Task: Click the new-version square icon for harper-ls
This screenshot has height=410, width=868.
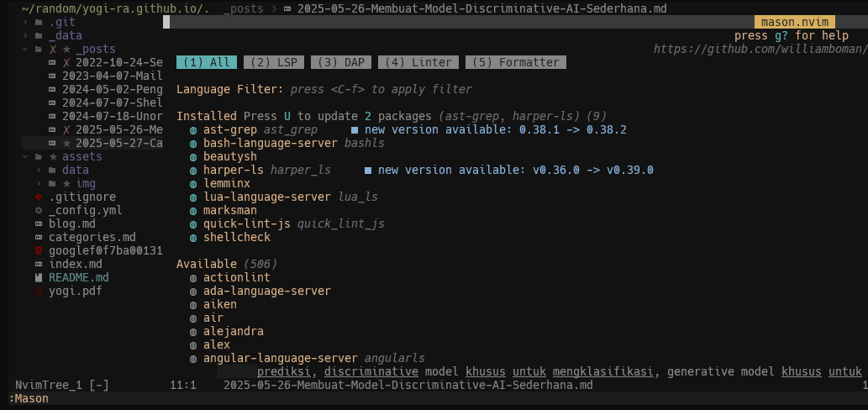Action: click(368, 170)
